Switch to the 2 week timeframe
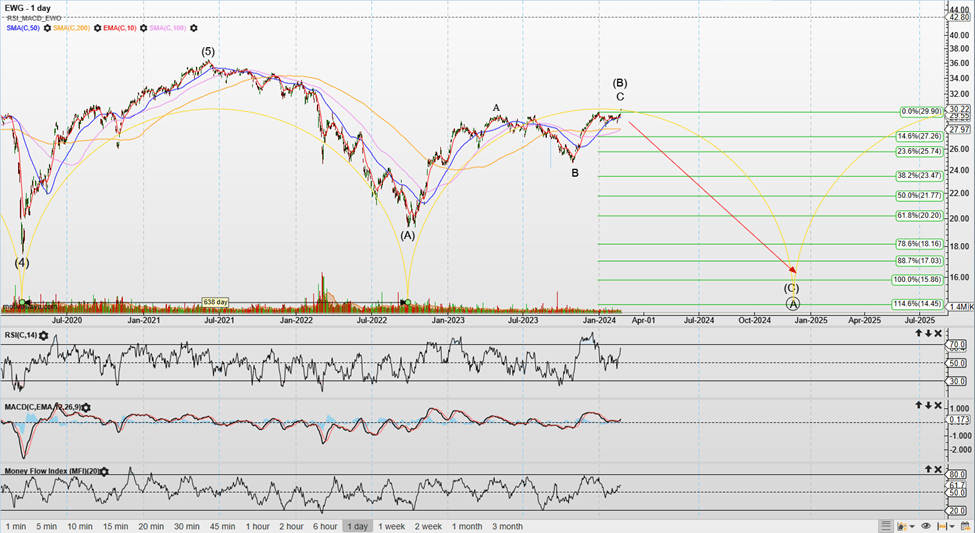Image resolution: width=975 pixels, height=533 pixels. (428, 526)
